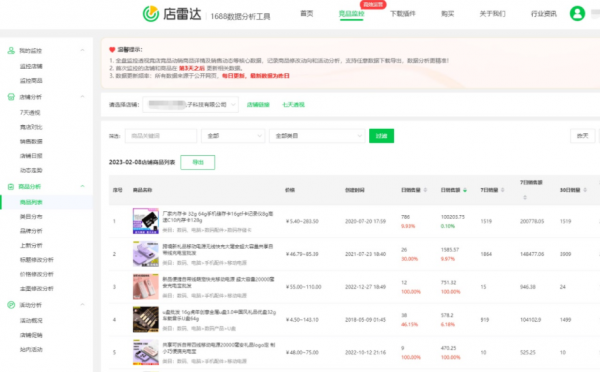The width and height of the screenshot is (600, 372).
Task: Click price ¥5.40~283.50 in row 1
Action: [302, 221]
